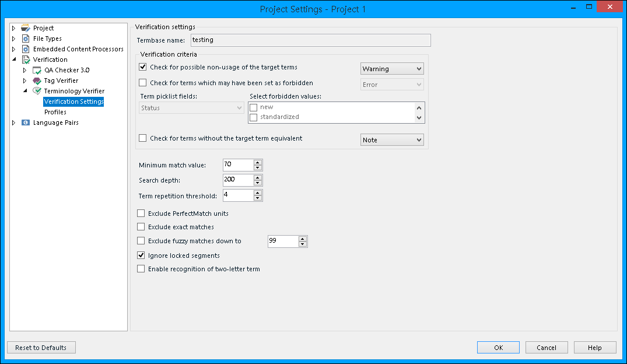Click the Search depth field
Screen dimensions: 627x364
coord(239,180)
